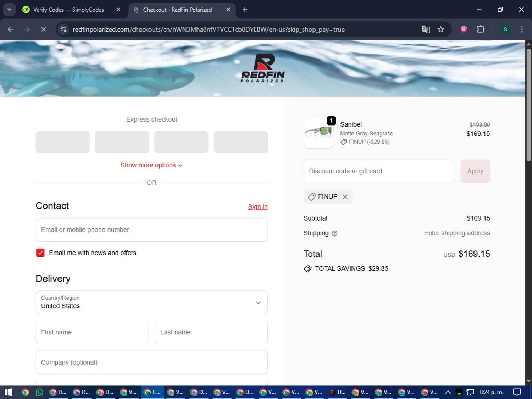Close the Checkout - RedFin Polarized tab

point(228,10)
